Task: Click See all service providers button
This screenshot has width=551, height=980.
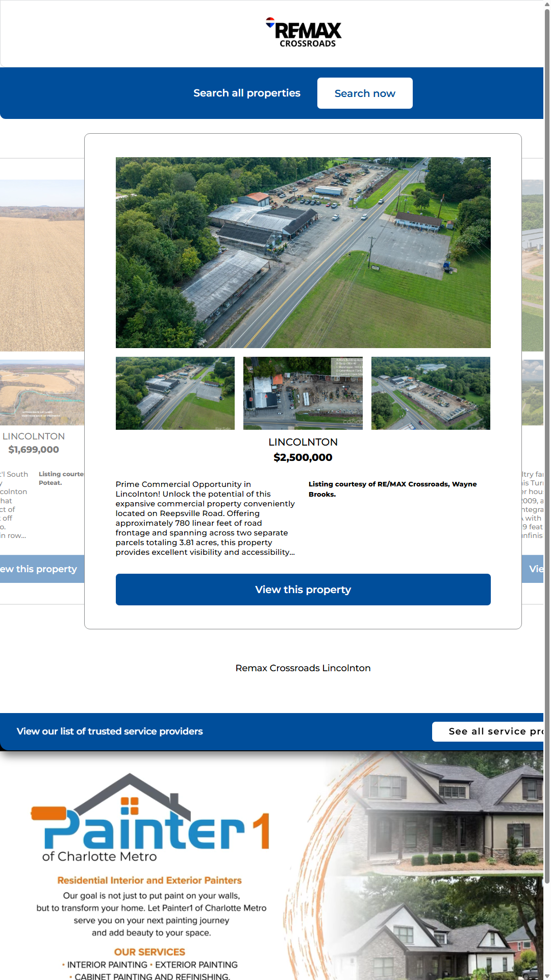Action: point(490,731)
